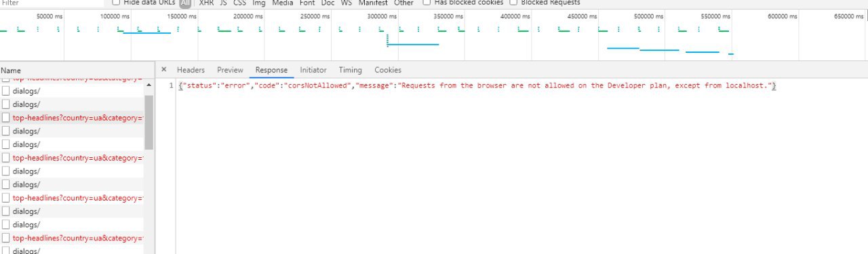The height and width of the screenshot is (254, 868).
Task: Click the "corsNotAllowed" code value in response
Action: click(318, 86)
